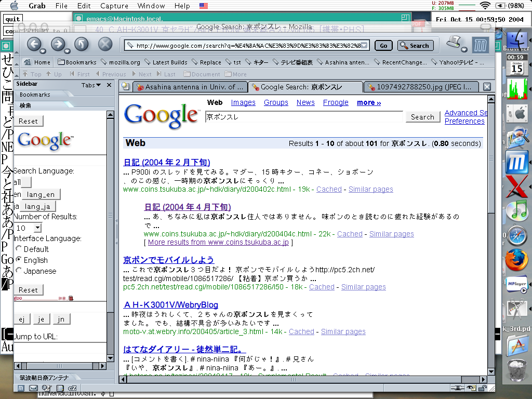Click the Jump to URL input field
The image size is (532, 399).
pos(60,348)
